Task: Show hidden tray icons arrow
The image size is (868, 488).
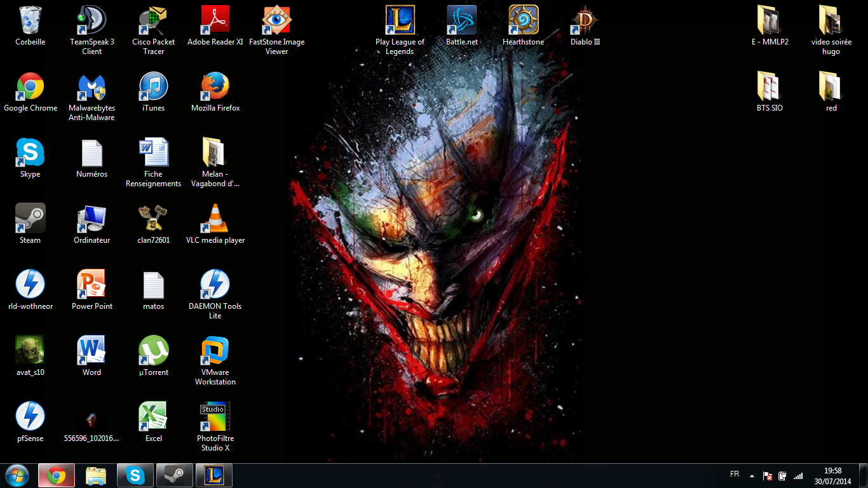Action: (752, 475)
